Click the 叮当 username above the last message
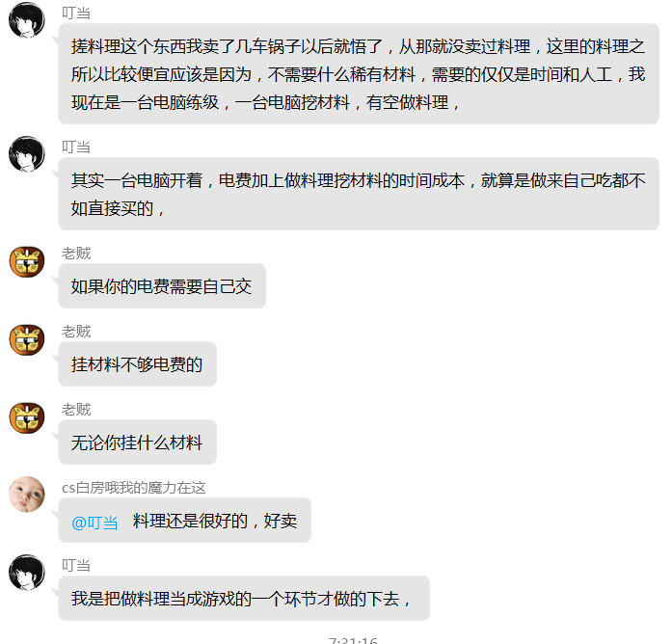672x644 pixels. 76,565
